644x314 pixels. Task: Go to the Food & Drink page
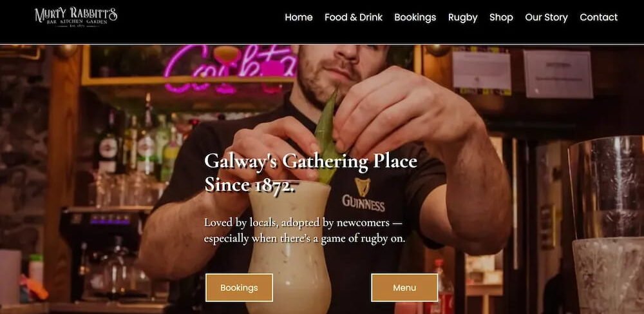point(353,17)
